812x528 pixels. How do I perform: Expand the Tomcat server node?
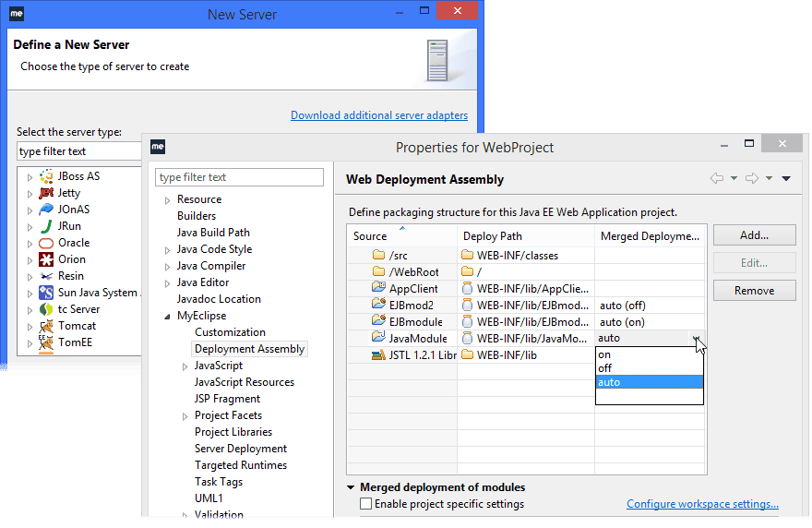pyautogui.click(x=30, y=327)
